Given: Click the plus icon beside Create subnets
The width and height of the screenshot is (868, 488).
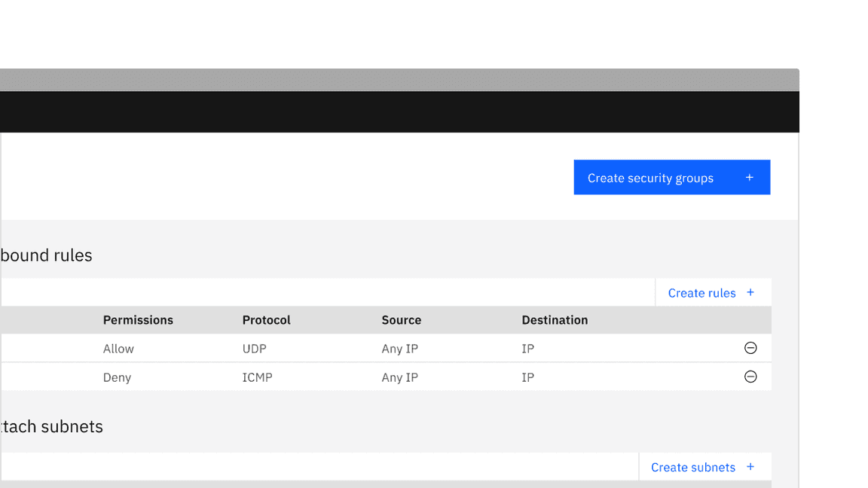Looking at the screenshot, I should (750, 467).
